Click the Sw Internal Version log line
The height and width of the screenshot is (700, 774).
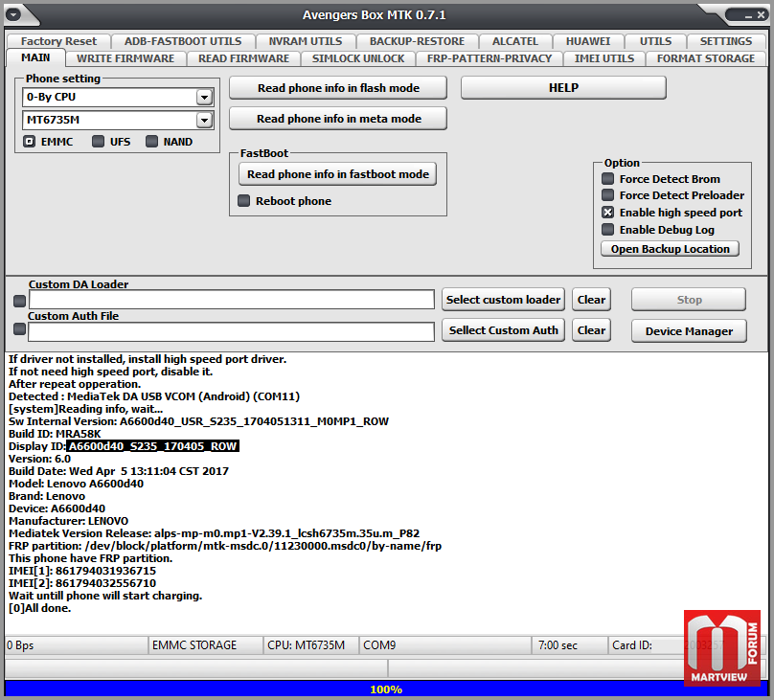(x=198, y=421)
